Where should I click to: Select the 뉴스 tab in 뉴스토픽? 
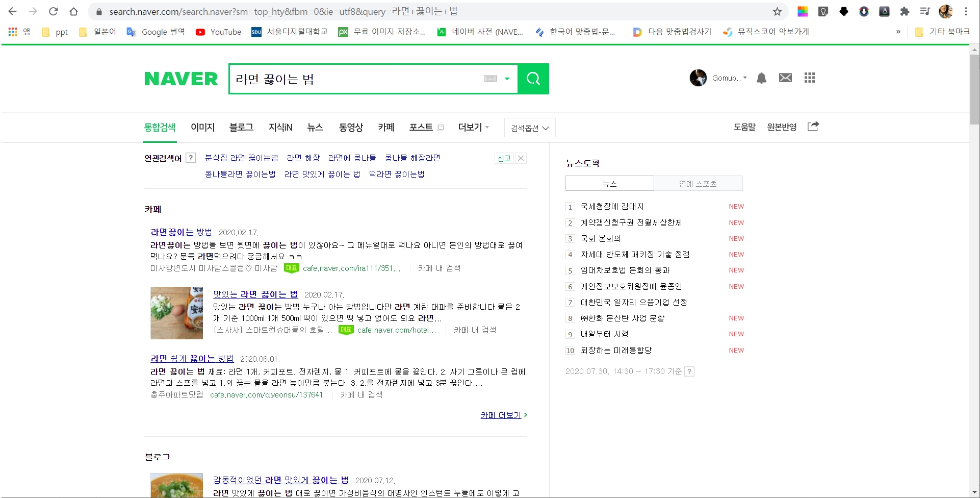[610, 183]
